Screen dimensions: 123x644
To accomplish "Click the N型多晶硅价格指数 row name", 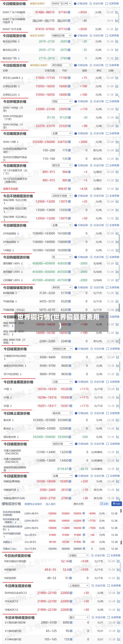I will (15, 561).
